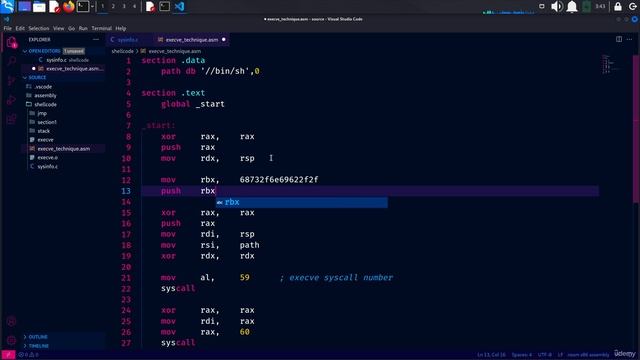Open the Manage gear icon

(11, 340)
